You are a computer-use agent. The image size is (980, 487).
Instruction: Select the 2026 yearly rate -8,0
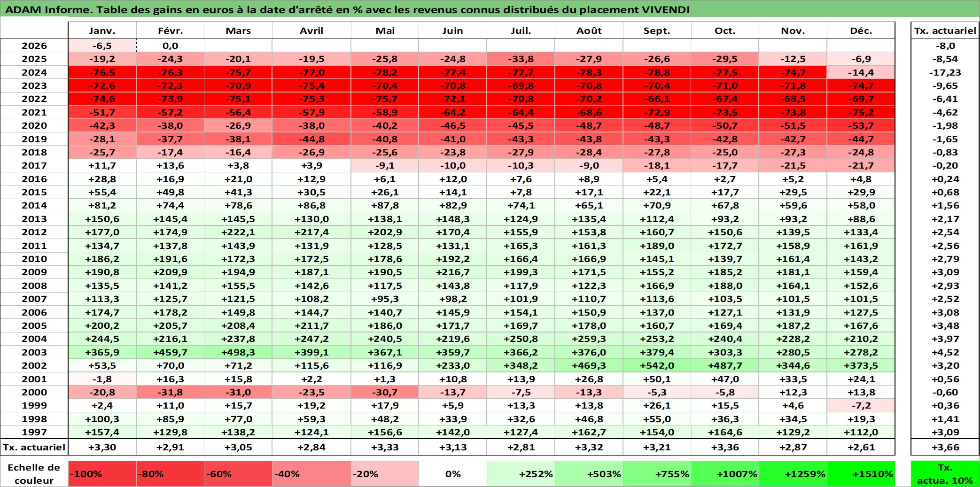click(945, 46)
